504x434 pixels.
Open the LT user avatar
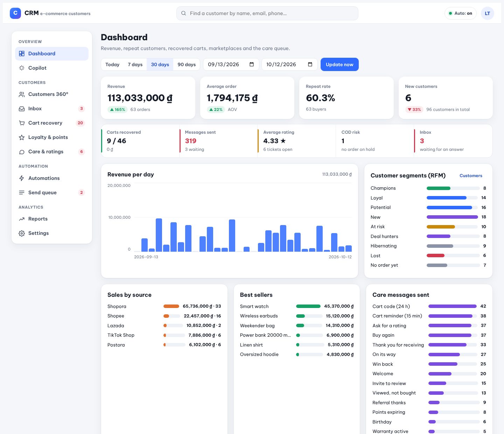point(487,13)
